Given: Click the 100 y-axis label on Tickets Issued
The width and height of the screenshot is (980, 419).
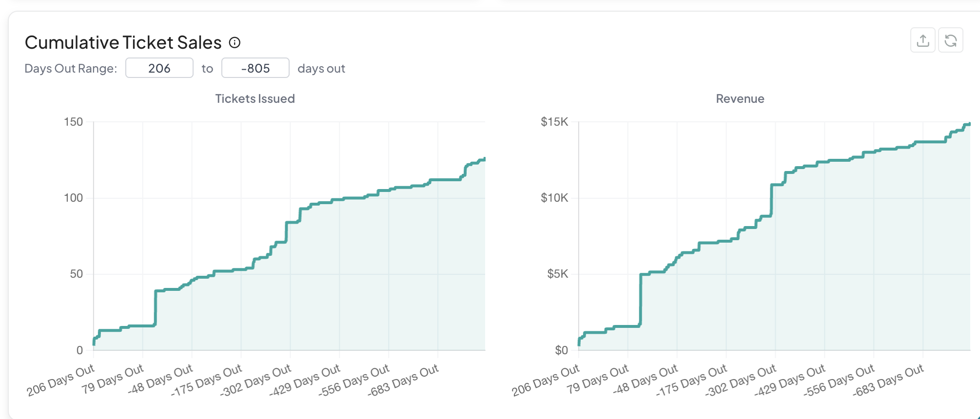Looking at the screenshot, I should 74,198.
